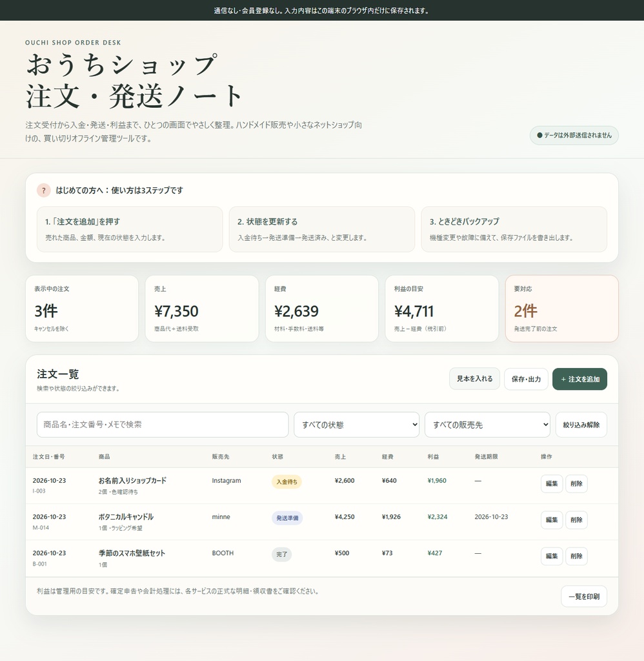Click the 利益の目安 ¥4,711 summary card

[441, 309]
